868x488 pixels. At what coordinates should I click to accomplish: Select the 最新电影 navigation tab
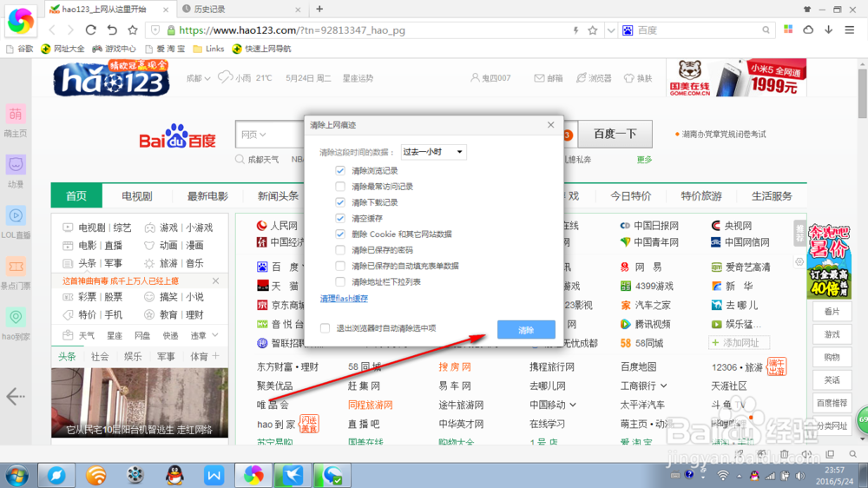click(x=207, y=196)
